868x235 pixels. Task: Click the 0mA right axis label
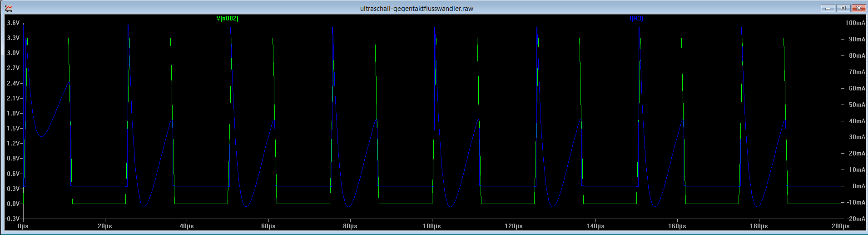point(859,186)
